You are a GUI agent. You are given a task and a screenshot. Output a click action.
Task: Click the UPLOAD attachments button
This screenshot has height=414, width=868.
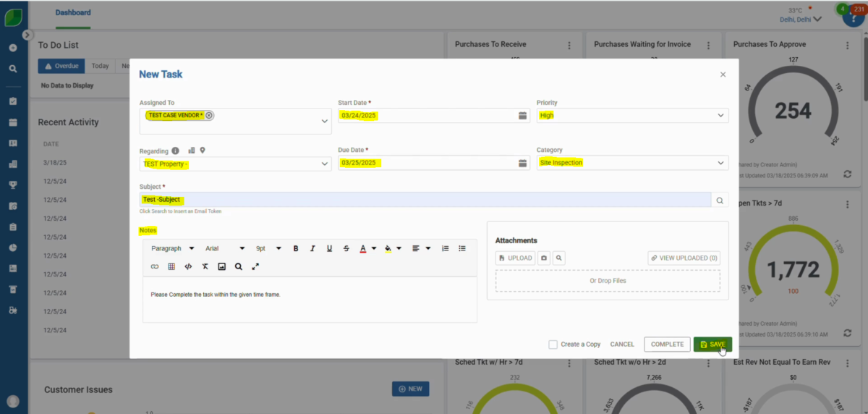click(516, 258)
